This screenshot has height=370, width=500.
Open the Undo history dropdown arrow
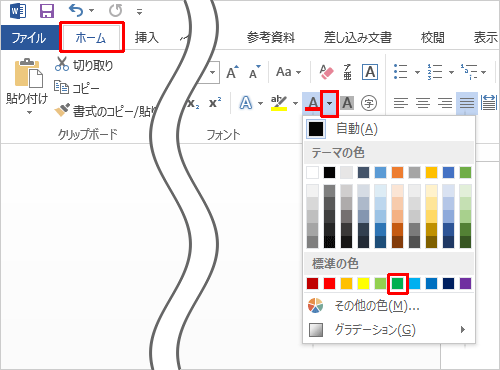[91, 11]
